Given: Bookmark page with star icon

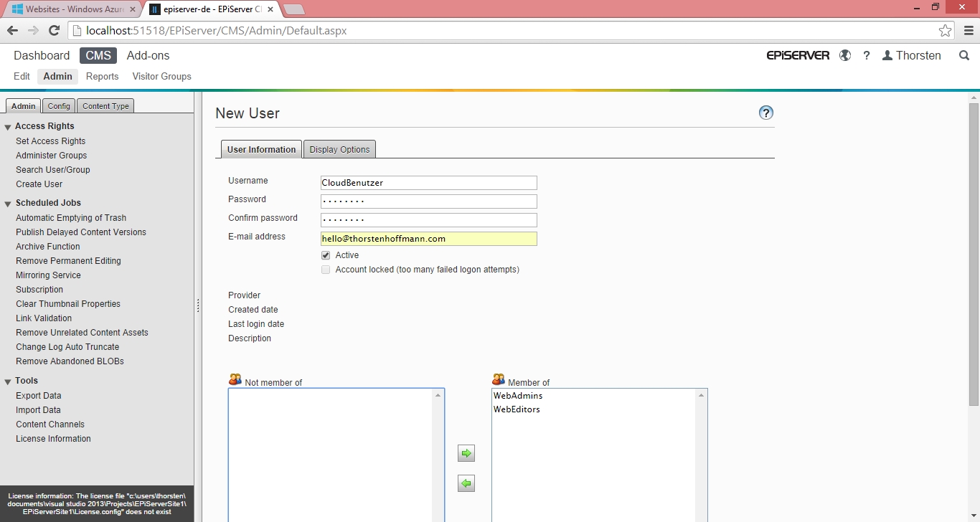Looking at the screenshot, I should 945,31.
